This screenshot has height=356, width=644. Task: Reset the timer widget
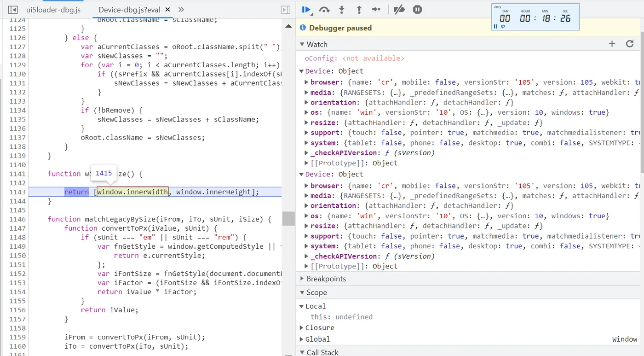503,27
